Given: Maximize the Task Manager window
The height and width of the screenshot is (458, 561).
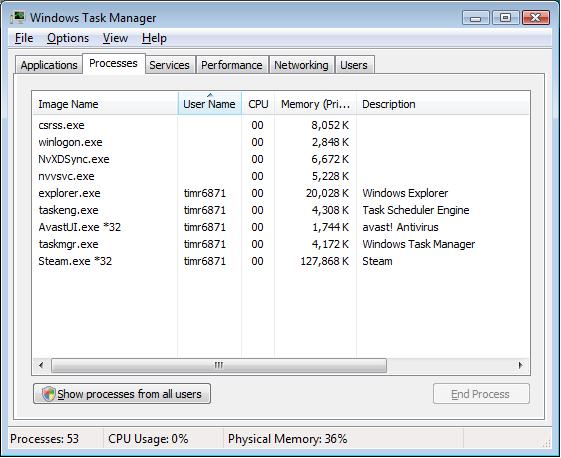Looking at the screenshot, I should click(x=505, y=17).
